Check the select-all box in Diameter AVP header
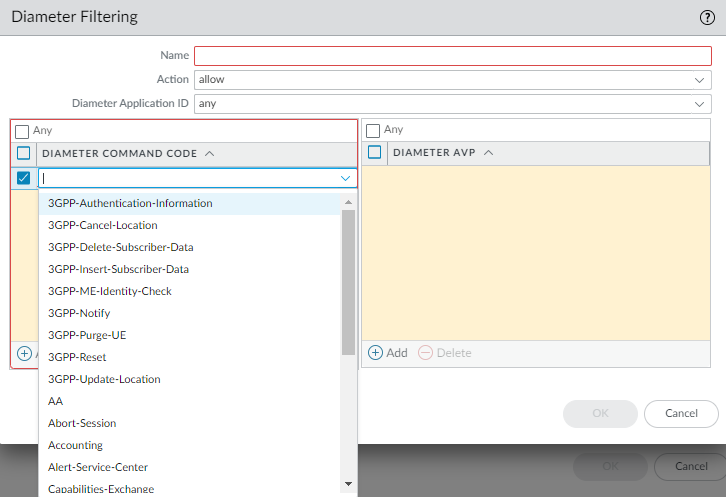726x497 pixels. (375, 153)
